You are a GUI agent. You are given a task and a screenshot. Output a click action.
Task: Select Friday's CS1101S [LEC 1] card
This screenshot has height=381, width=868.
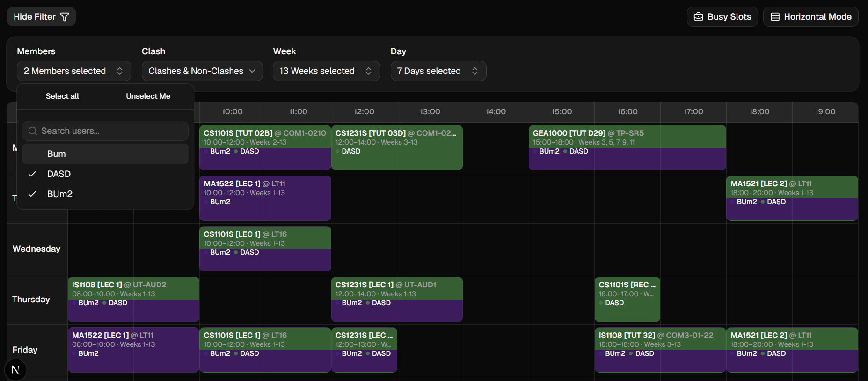(x=265, y=350)
